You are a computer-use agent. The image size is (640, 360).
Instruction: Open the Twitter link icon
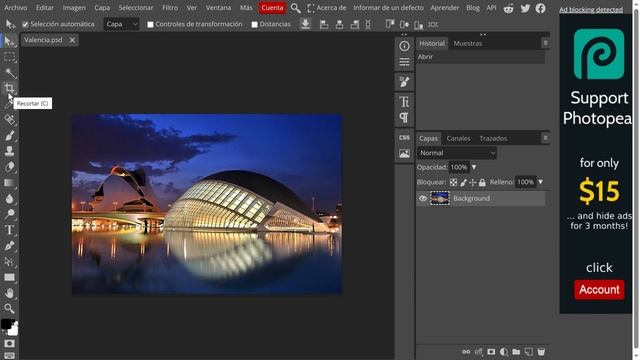(x=525, y=8)
